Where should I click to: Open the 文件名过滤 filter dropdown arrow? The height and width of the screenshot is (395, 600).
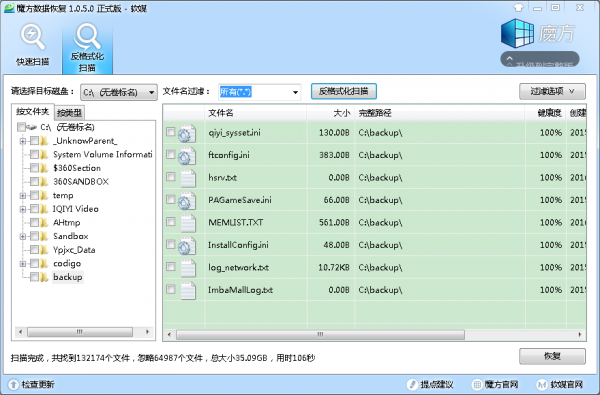[x=295, y=92]
